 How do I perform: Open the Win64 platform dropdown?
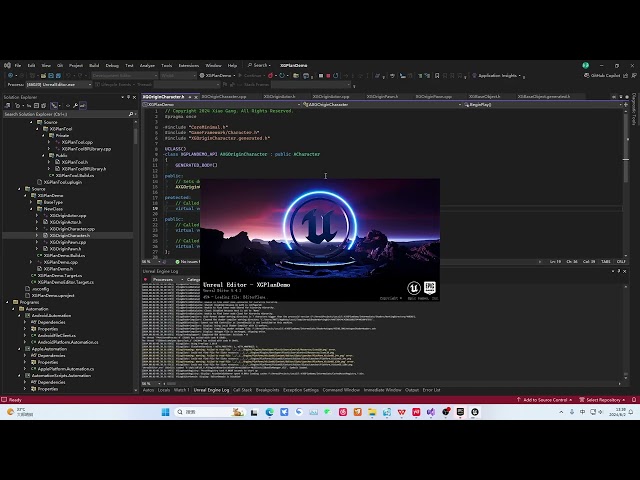tap(178, 76)
